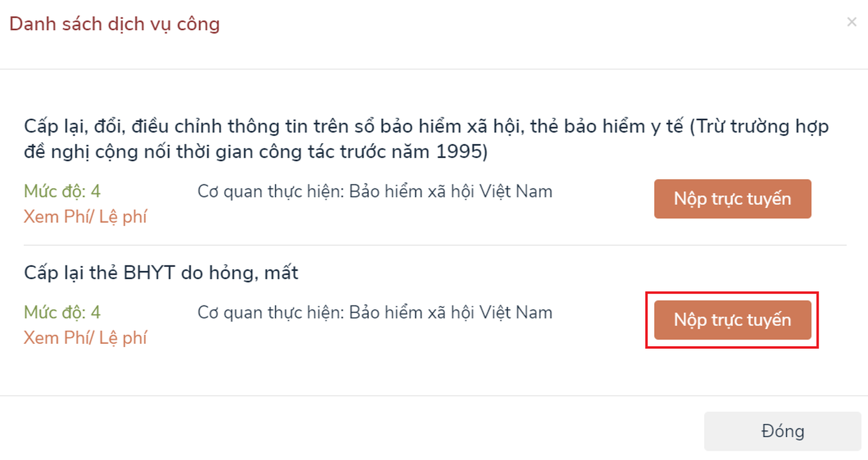Click 'Mức độ: 4' under Cấp lại thẻ BHYT
The image size is (868, 460).
(x=62, y=312)
